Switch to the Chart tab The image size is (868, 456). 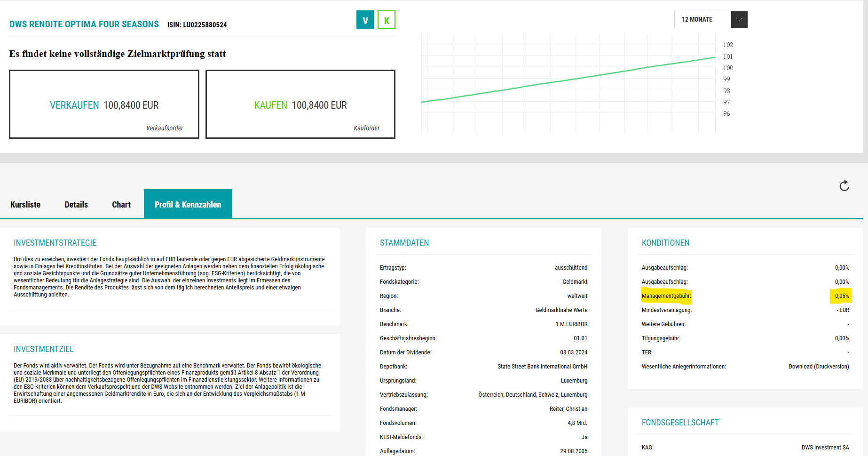click(121, 205)
